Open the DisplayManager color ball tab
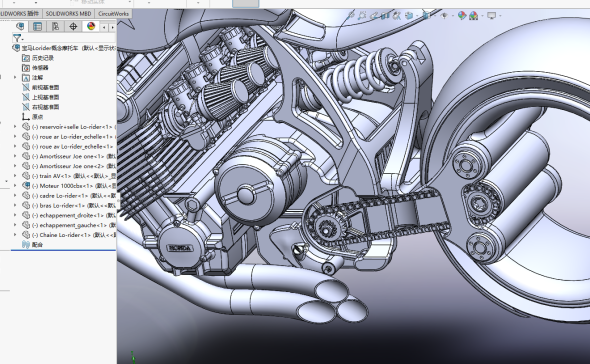Image resolution: width=590 pixels, height=364 pixels. (91, 26)
